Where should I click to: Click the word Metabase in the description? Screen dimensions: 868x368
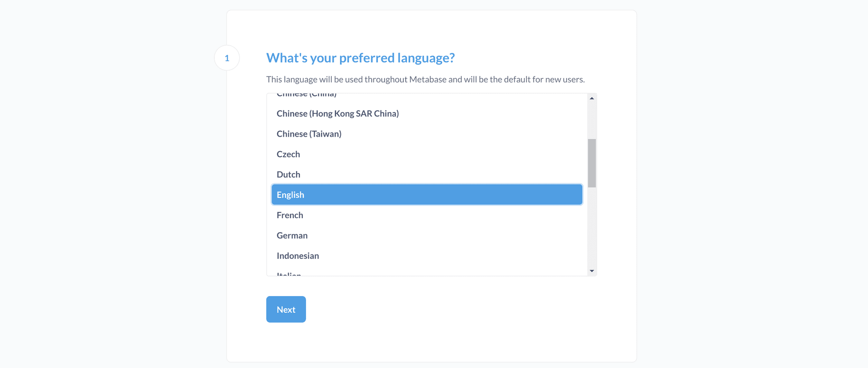coord(428,80)
